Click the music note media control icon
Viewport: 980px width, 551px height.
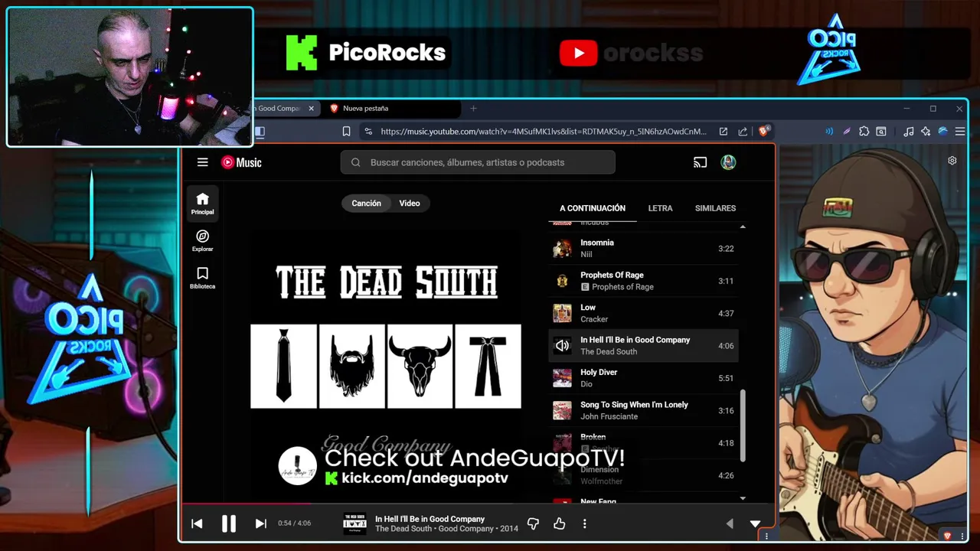point(908,132)
